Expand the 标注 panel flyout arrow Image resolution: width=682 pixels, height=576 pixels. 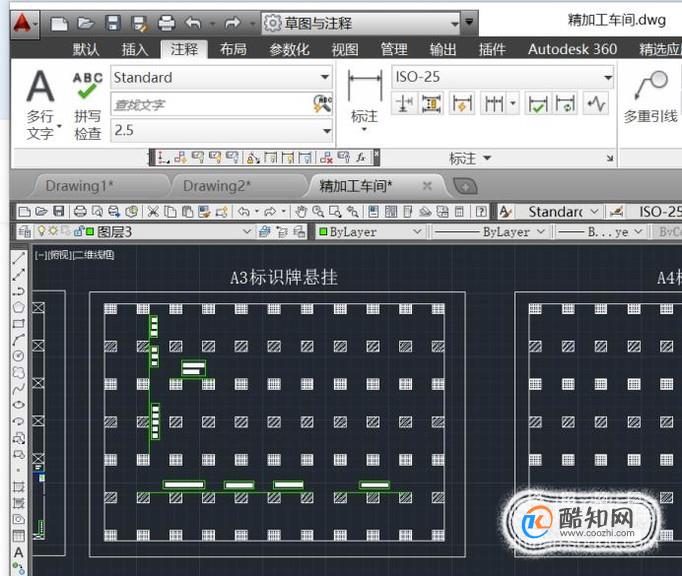[487, 158]
